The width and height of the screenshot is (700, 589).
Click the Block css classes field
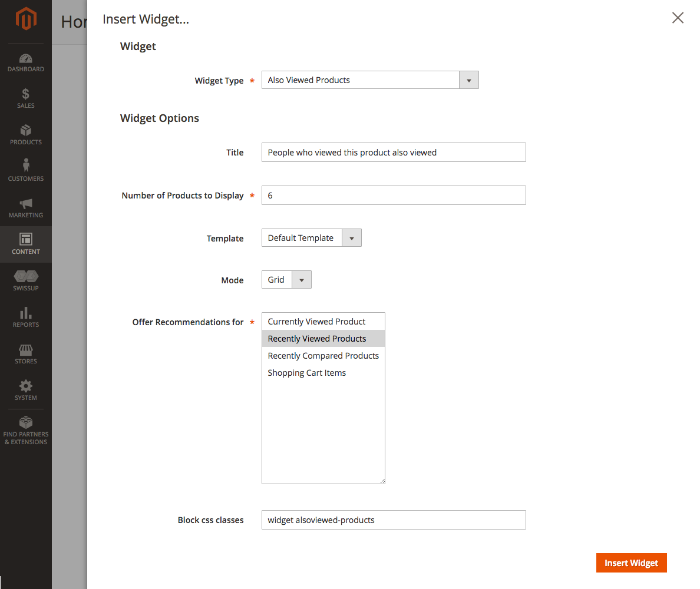click(x=394, y=520)
